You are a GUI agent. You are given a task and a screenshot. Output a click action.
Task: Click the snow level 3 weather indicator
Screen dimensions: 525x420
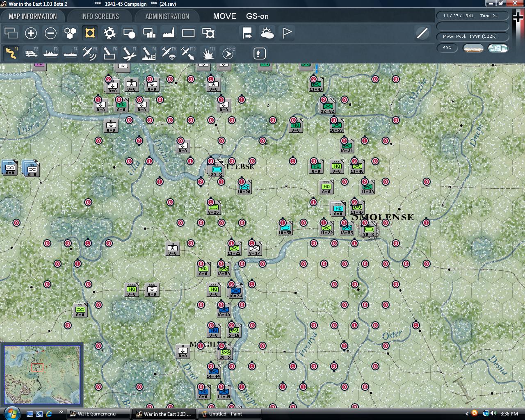(x=498, y=48)
